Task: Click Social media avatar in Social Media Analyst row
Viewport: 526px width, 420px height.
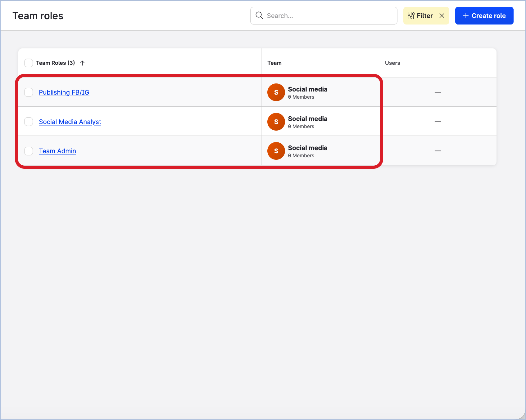Action: click(276, 122)
